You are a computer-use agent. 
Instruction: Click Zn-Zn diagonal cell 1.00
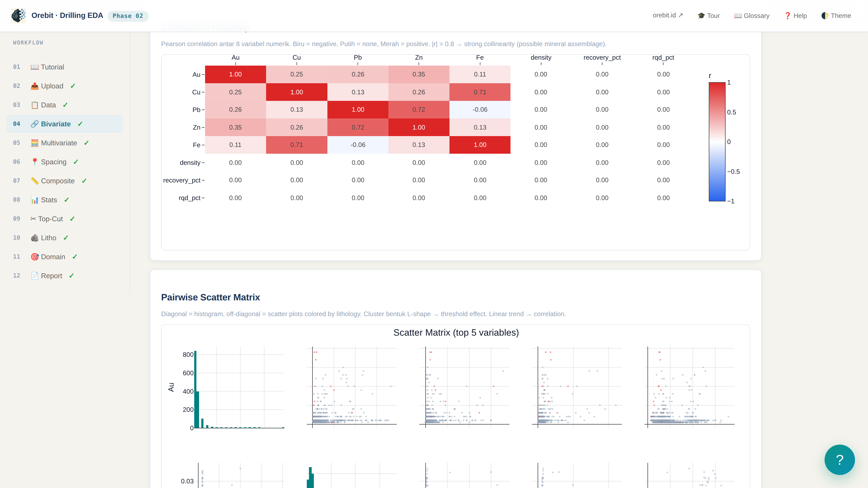(419, 127)
